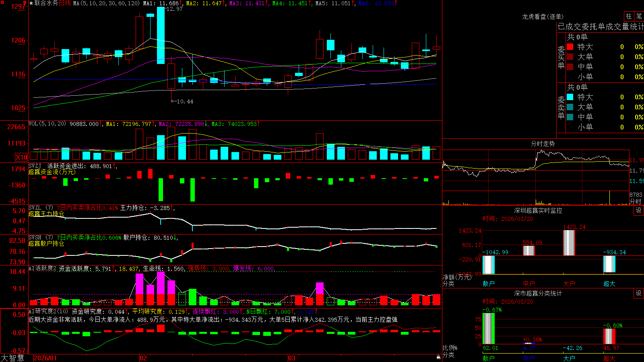Click the dark red 中单 swatch under 委买单
Image resolution: width=644 pixels, height=362 pixels.
tap(570, 67)
